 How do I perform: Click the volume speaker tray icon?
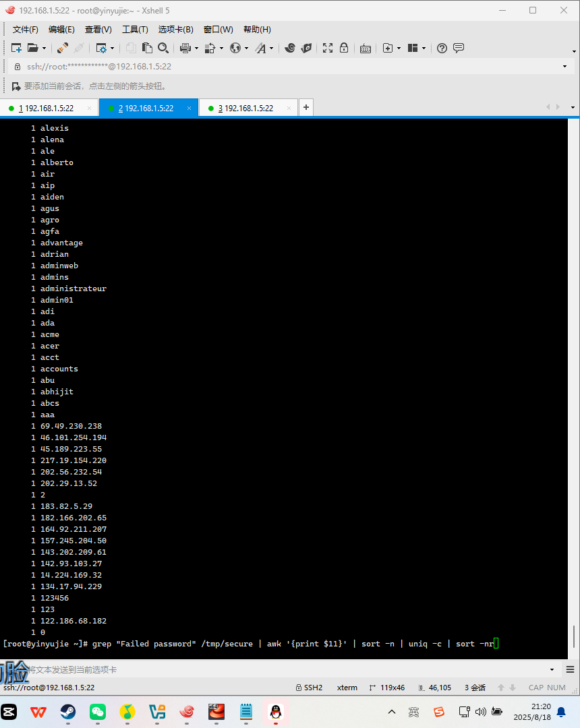pyautogui.click(x=481, y=712)
